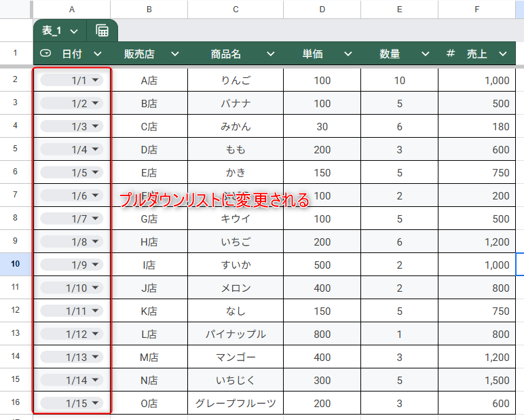The height and width of the screenshot is (420, 524).
Task: Select column C header
Action: [236, 9]
